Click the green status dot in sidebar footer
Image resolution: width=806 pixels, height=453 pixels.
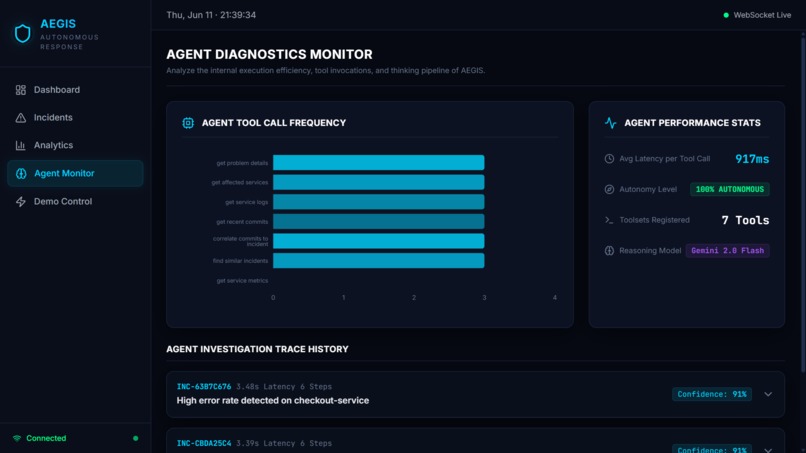[x=136, y=438]
